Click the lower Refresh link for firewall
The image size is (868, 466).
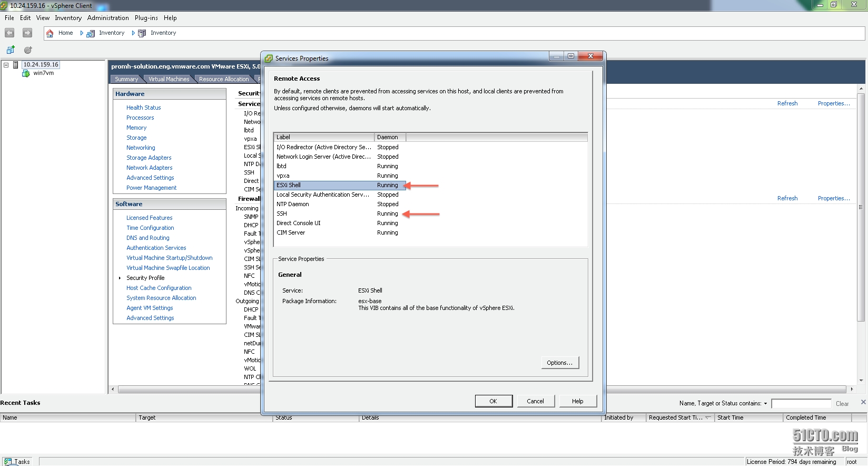point(787,198)
